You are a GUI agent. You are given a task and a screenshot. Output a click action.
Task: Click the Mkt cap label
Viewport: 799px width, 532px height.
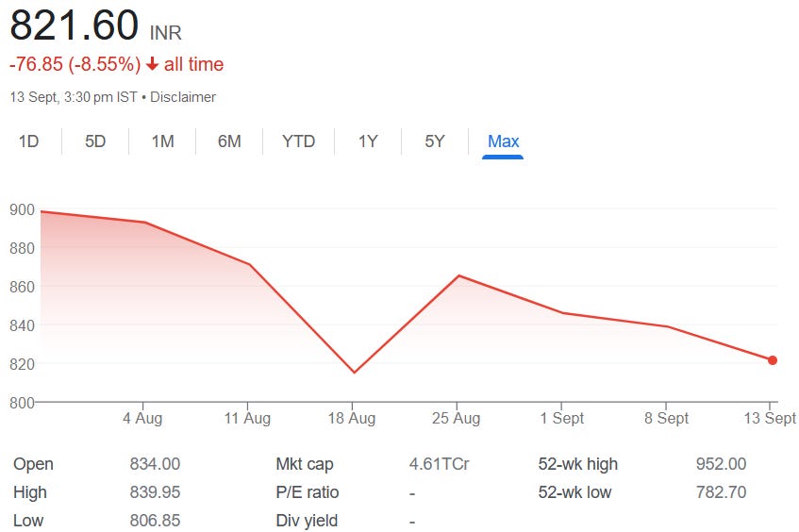[305, 464]
